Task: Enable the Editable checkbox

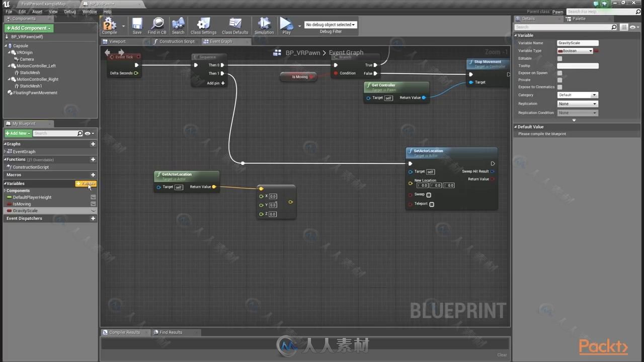Action: point(559,58)
